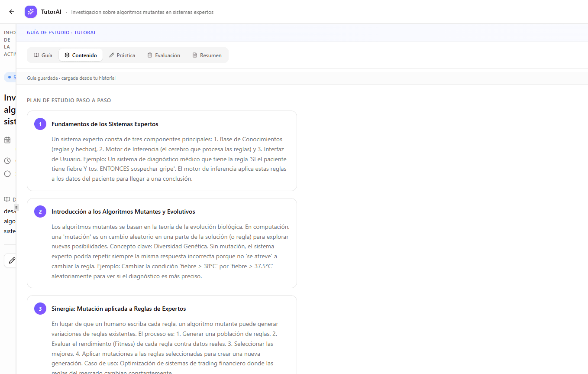
Task: Click the step 3 number badge
Action: tap(40, 309)
